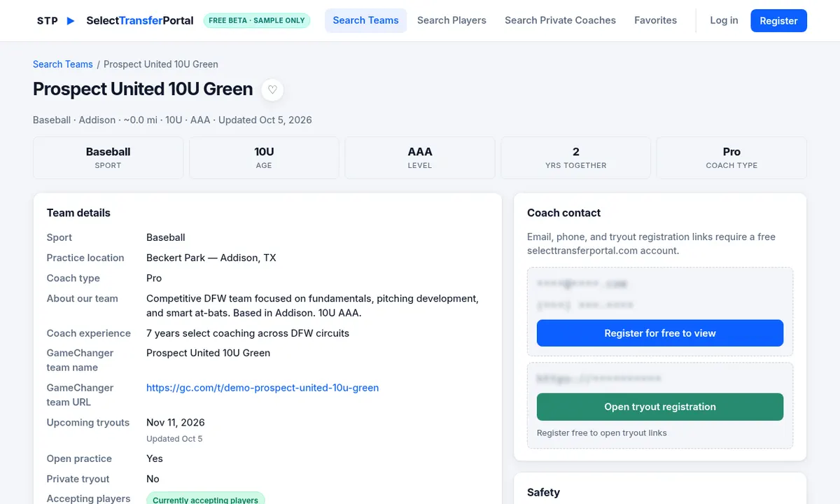Click the STP play-arrow logo icon
Image resolution: width=840 pixels, height=504 pixels.
click(70, 21)
